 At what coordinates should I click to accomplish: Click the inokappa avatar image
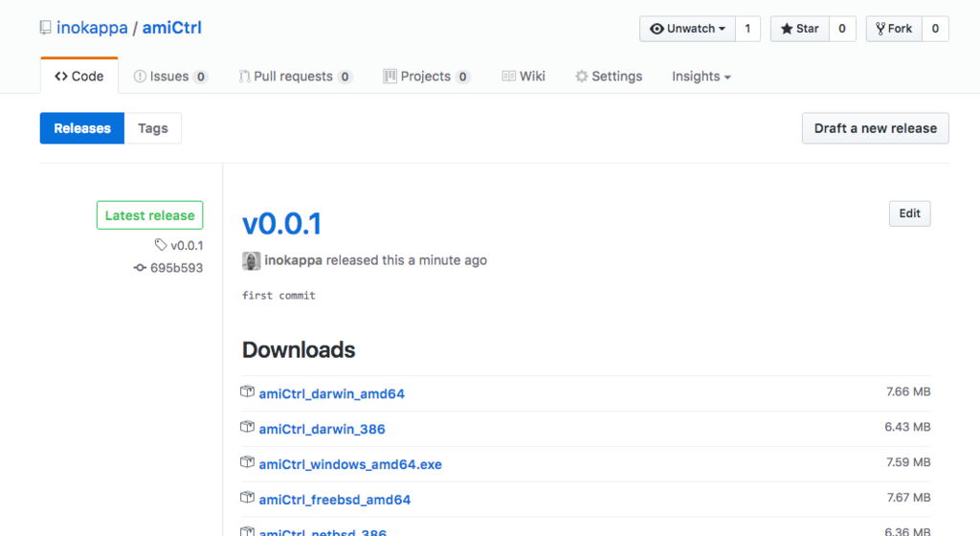(252, 260)
